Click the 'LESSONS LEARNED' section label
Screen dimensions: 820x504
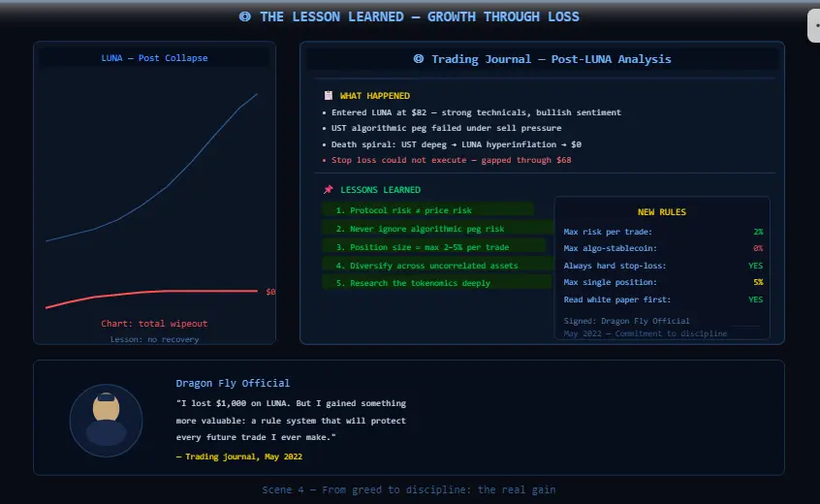(380, 190)
